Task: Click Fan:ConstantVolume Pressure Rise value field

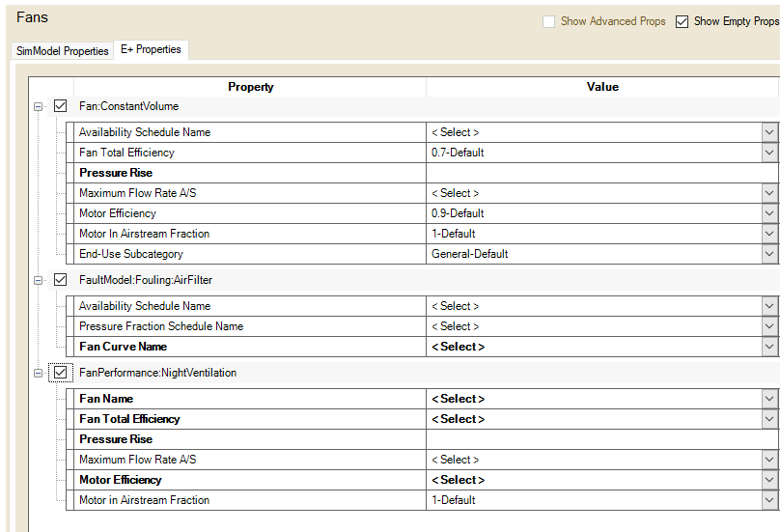Action: [602, 173]
